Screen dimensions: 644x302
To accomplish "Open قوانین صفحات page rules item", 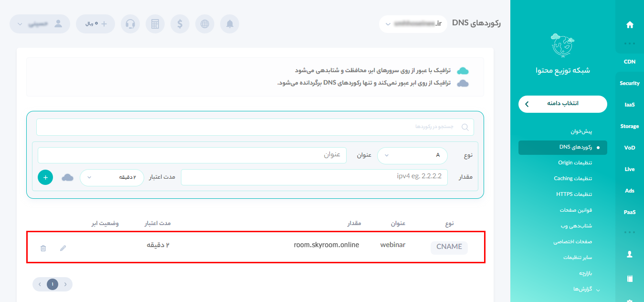I will [576, 210].
